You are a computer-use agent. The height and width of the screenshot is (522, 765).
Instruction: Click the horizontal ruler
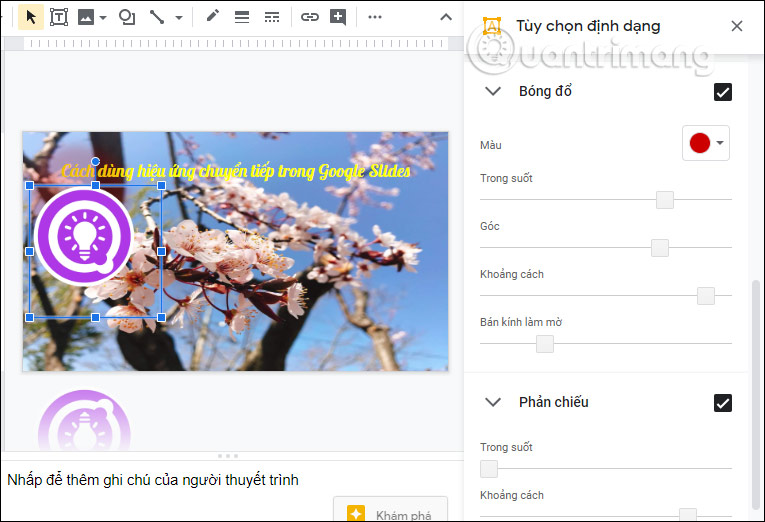coord(234,43)
